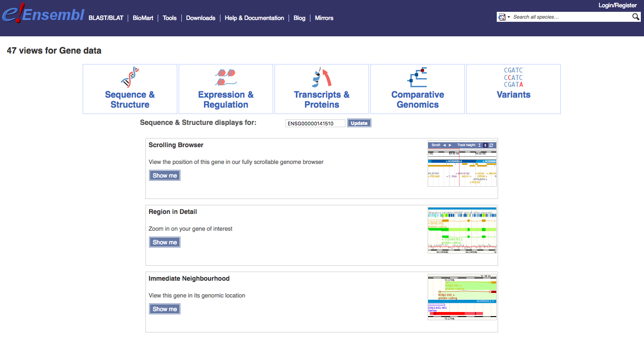Screen dimensions: 644x337
Task: Open BLAST/BLAT menu item
Action: (106, 18)
